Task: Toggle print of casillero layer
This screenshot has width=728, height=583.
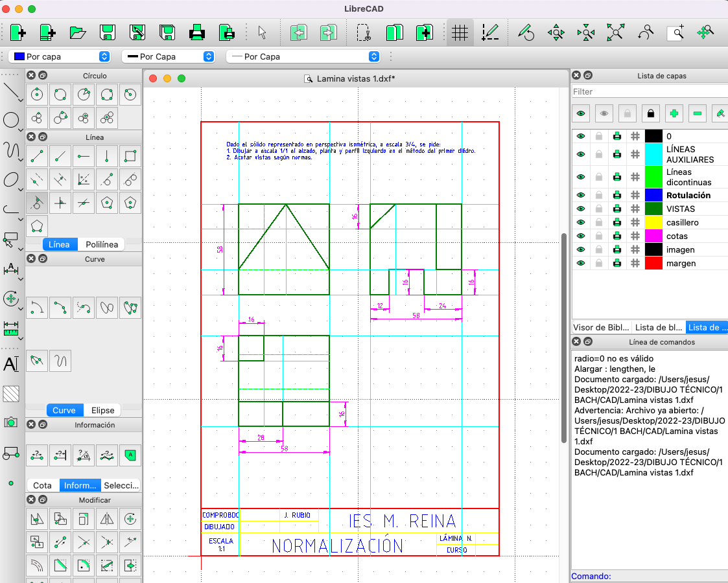Action: (617, 222)
